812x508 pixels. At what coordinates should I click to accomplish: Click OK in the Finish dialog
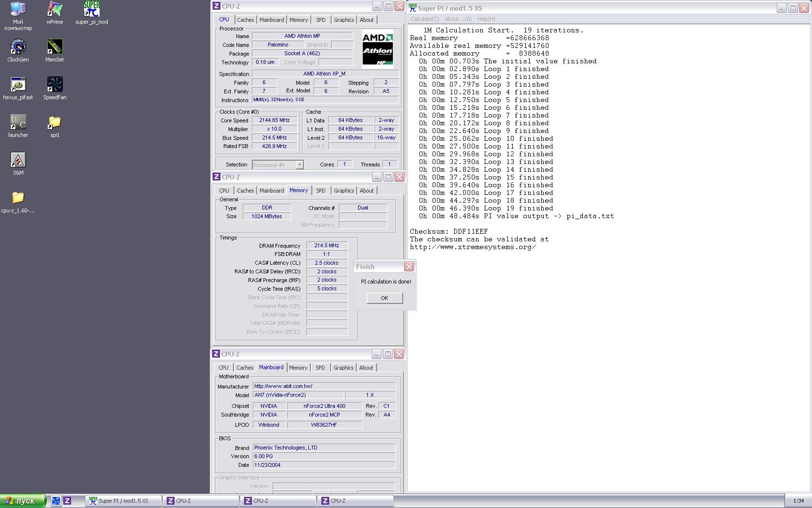tap(385, 298)
